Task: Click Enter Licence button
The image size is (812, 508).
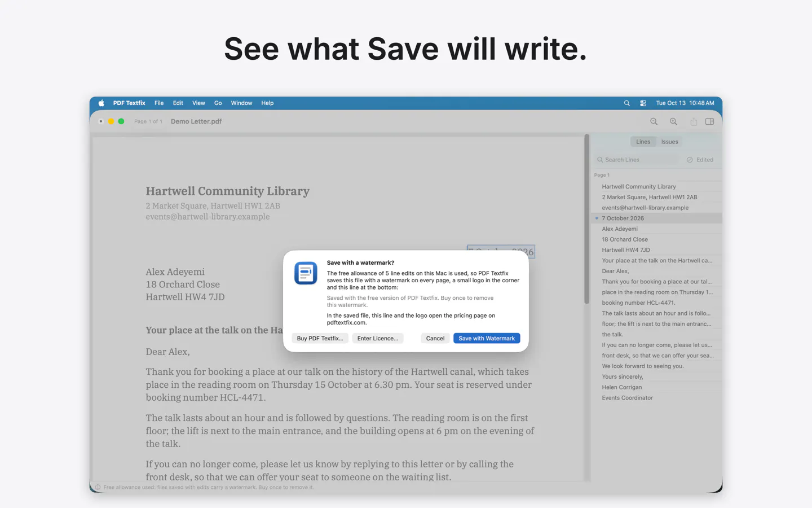Action: pos(377,338)
